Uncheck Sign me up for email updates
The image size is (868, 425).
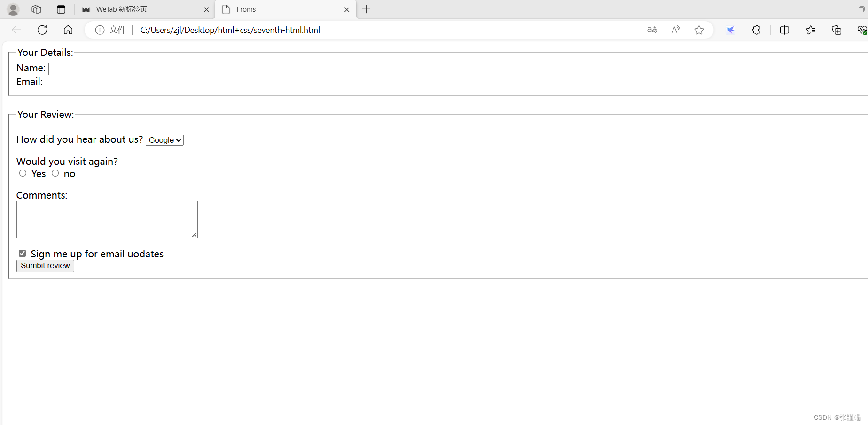point(22,254)
